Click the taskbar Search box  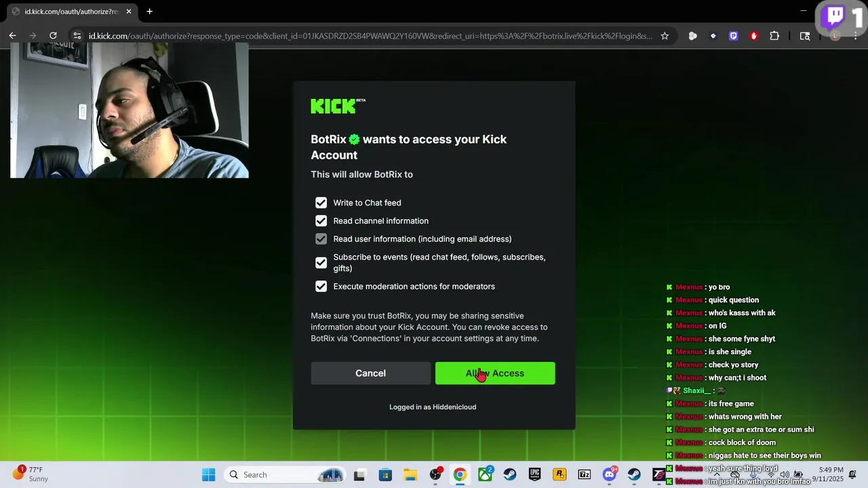(285, 474)
